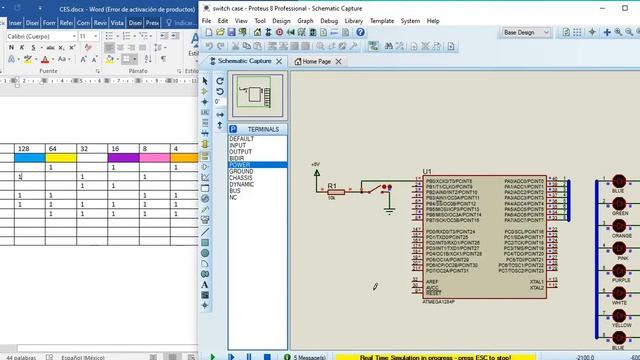Open the Proteus Library menu
The image size is (640, 360).
[353, 21]
